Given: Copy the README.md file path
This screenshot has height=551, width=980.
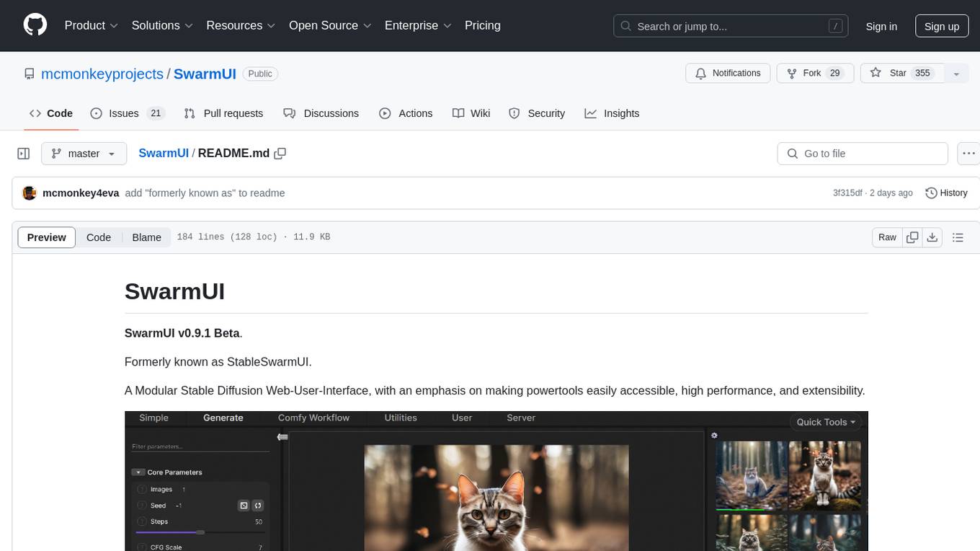Looking at the screenshot, I should click(x=280, y=153).
